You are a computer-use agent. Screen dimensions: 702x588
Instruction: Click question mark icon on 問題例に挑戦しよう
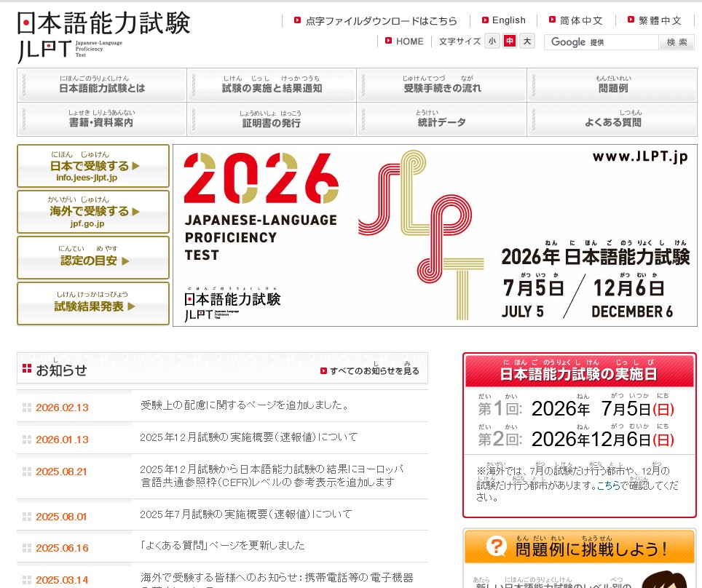(496, 547)
